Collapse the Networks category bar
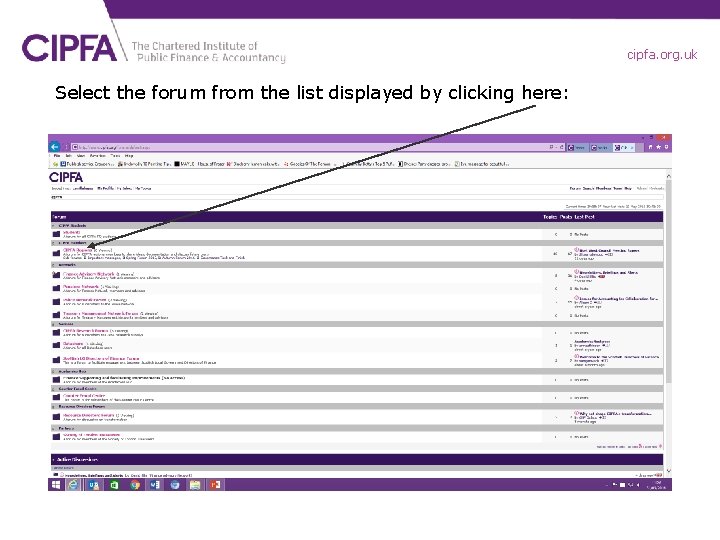Image resolution: width=720 pixels, height=540 pixels. click(x=54, y=265)
